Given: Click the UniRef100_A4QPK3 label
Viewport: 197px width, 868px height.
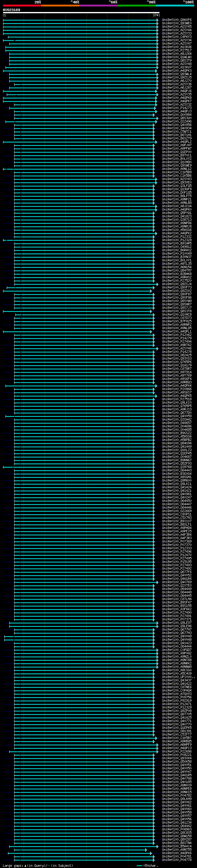Looking at the screenshot, I should [176, 71].
